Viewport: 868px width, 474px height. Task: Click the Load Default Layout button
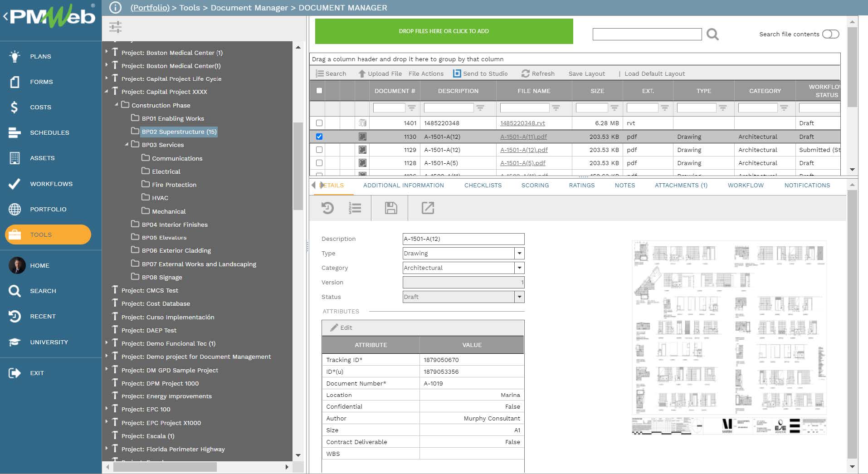pyautogui.click(x=654, y=73)
